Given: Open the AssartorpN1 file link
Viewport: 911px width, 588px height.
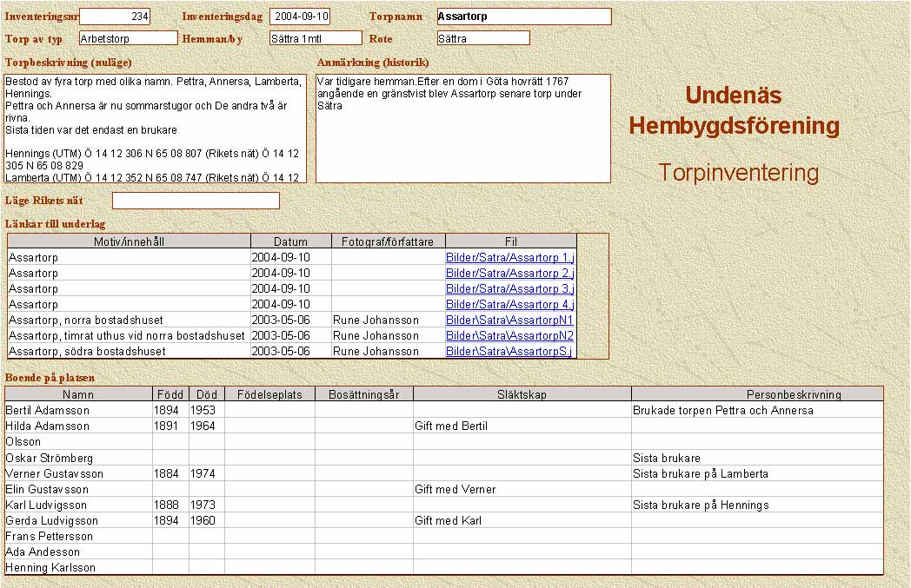Looking at the screenshot, I should click(x=509, y=320).
